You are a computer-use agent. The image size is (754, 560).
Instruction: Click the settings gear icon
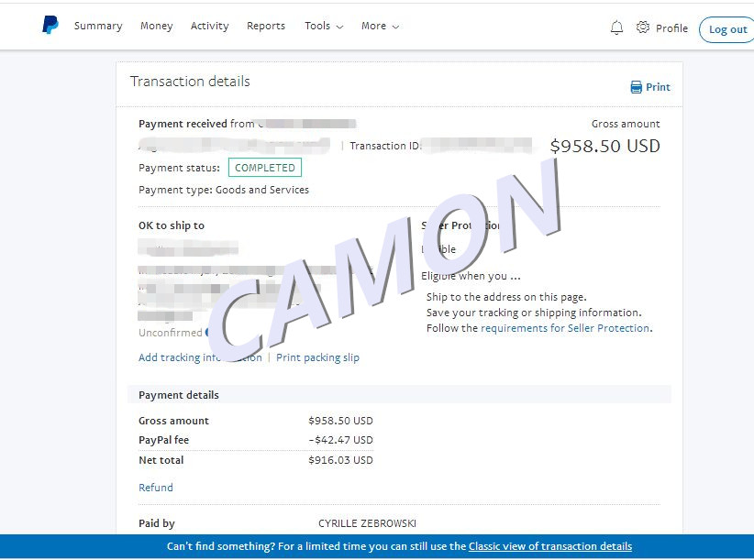point(643,27)
